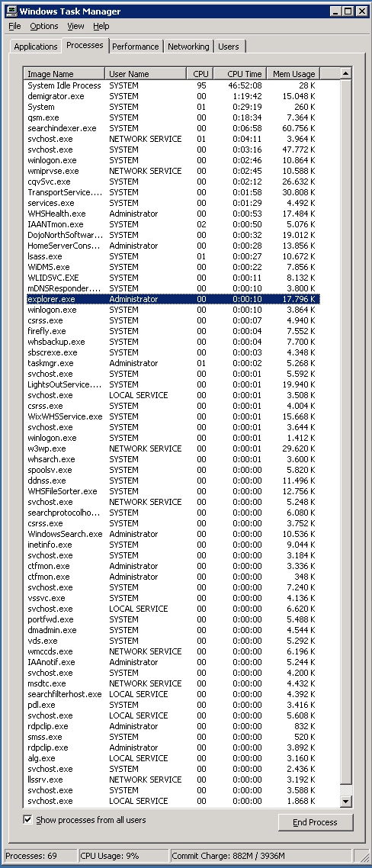
Task: Click the scrollbar up arrow
Action: point(346,74)
